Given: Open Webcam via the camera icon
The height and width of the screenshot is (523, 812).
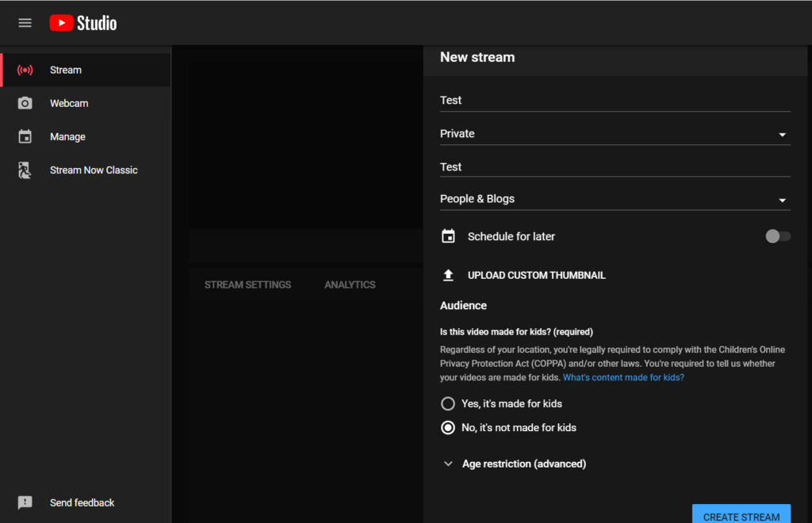Looking at the screenshot, I should point(25,103).
